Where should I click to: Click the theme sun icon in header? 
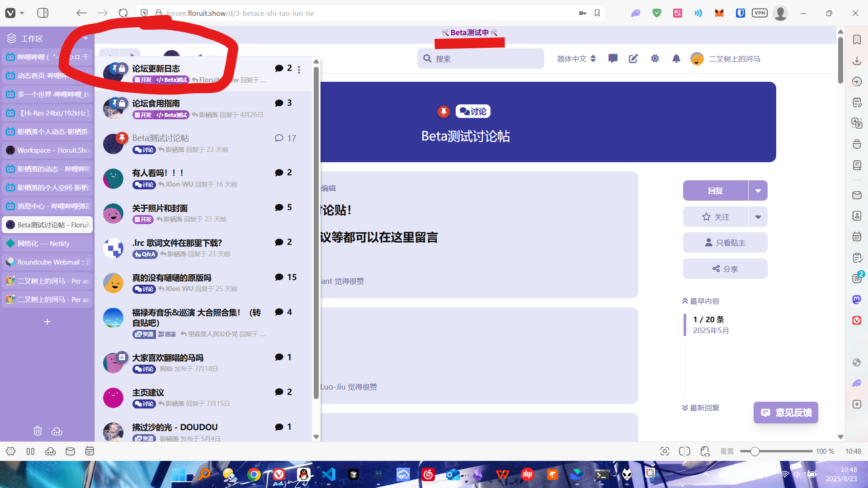655,59
